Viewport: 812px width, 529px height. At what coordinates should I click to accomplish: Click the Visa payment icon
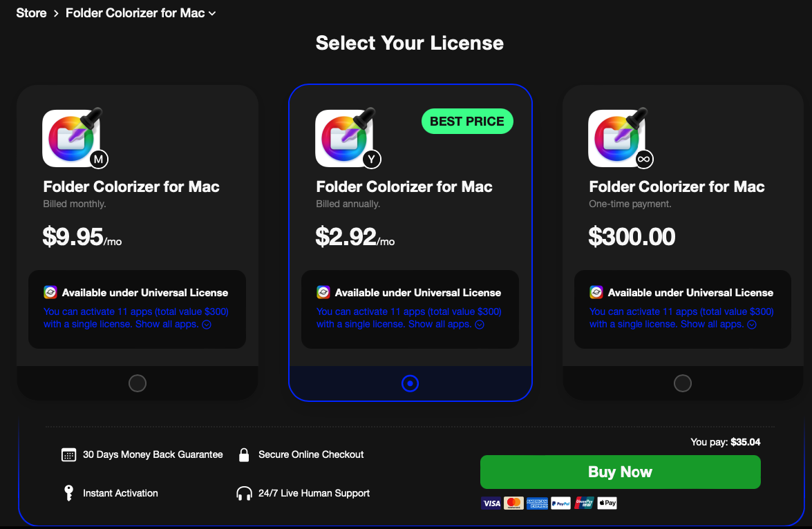[x=491, y=503]
